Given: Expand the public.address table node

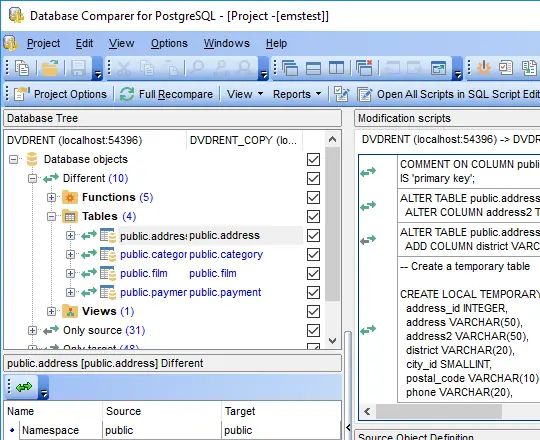Looking at the screenshot, I should pos(70,235).
